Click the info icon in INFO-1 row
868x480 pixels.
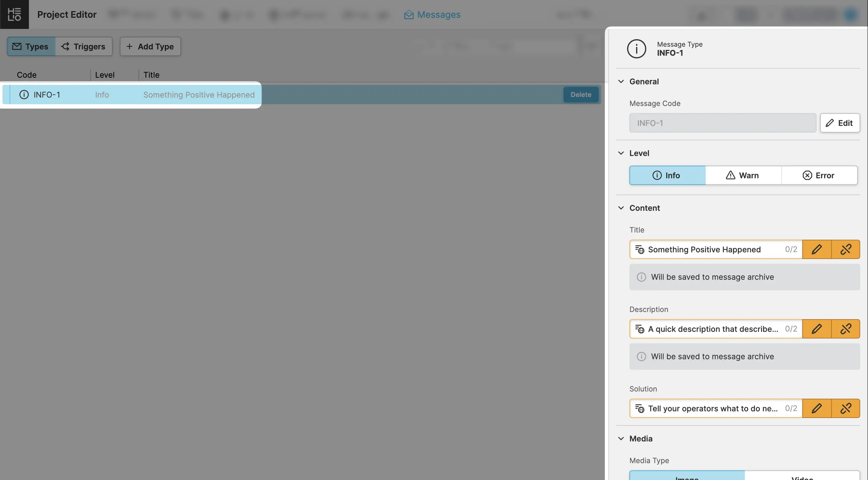coord(24,95)
